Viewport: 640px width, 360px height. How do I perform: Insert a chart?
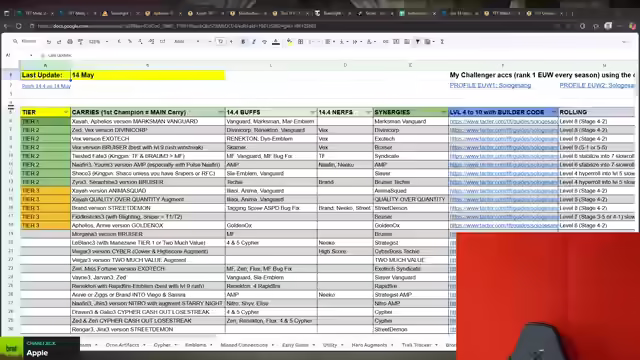[x=407, y=42]
